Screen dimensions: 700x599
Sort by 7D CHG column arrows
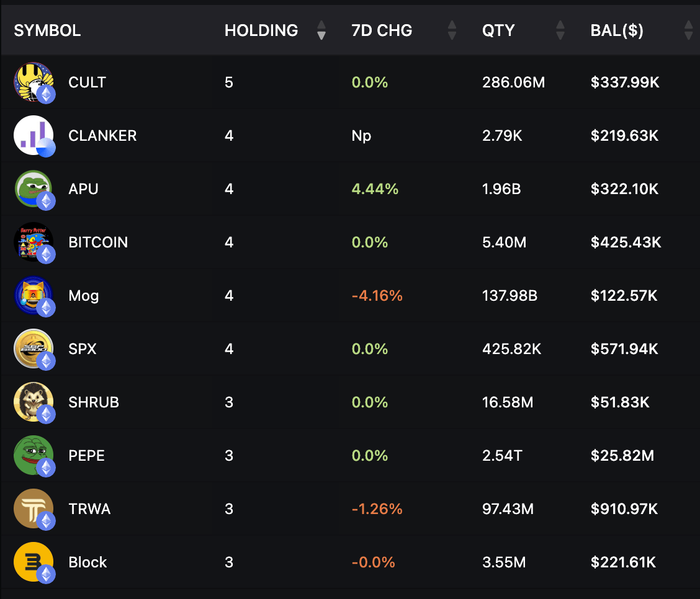coord(452,30)
